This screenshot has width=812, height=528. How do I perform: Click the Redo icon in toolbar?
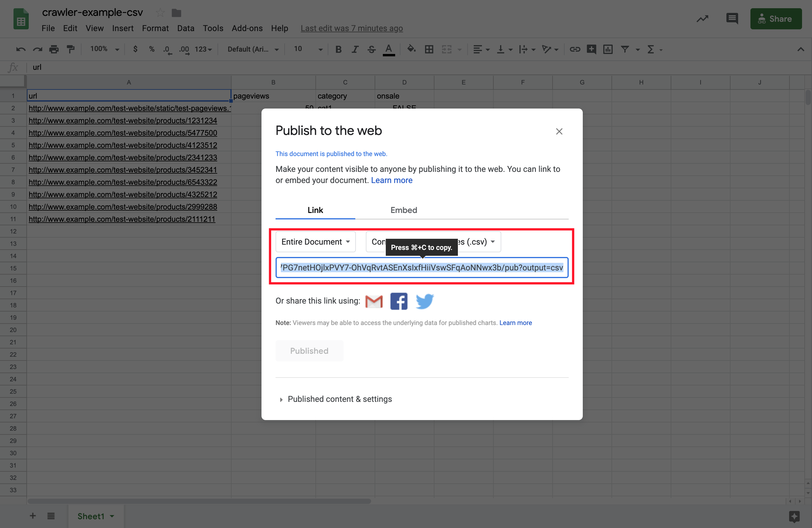[37, 49]
